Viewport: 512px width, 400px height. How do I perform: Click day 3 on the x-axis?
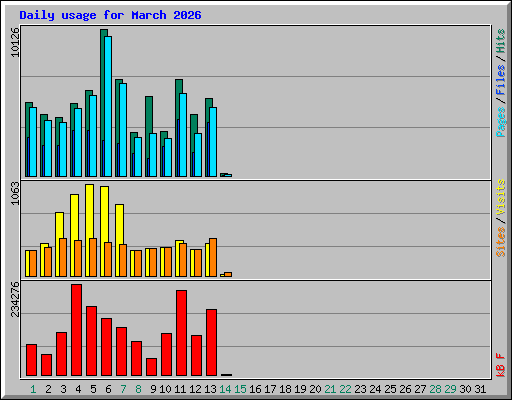(63, 389)
